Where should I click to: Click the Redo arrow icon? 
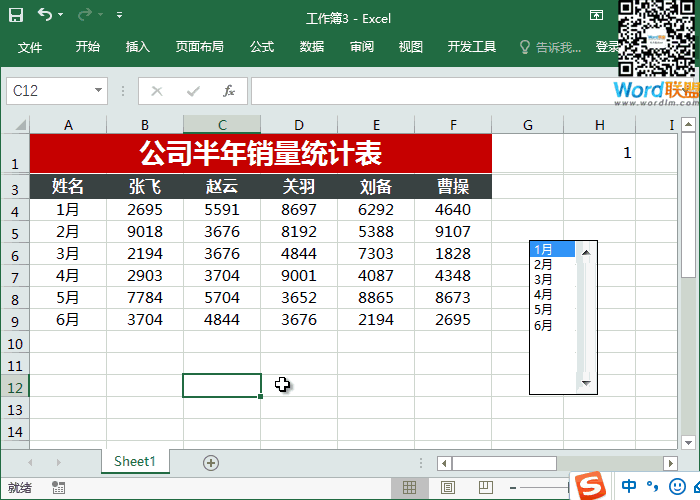[x=84, y=15]
